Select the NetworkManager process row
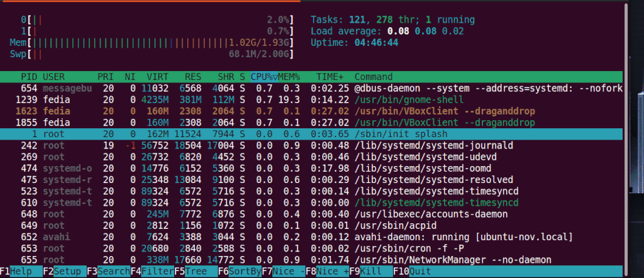Image resolution: width=644 pixels, height=278 pixels. (x=311, y=260)
